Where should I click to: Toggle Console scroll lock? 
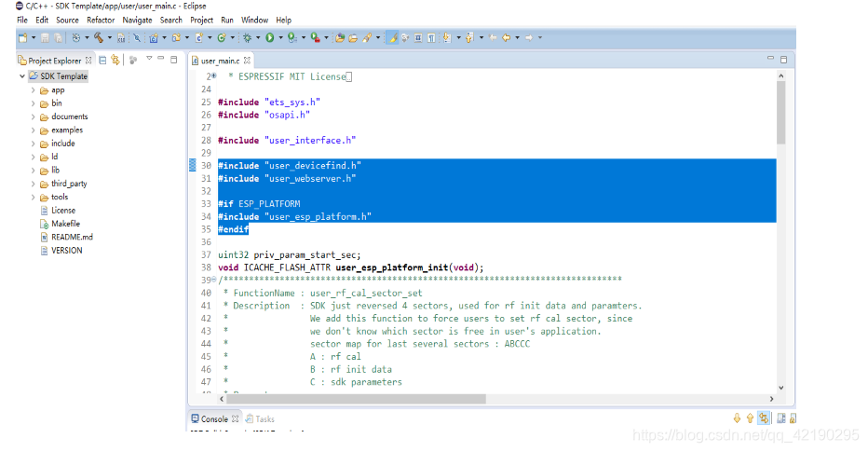click(x=793, y=418)
